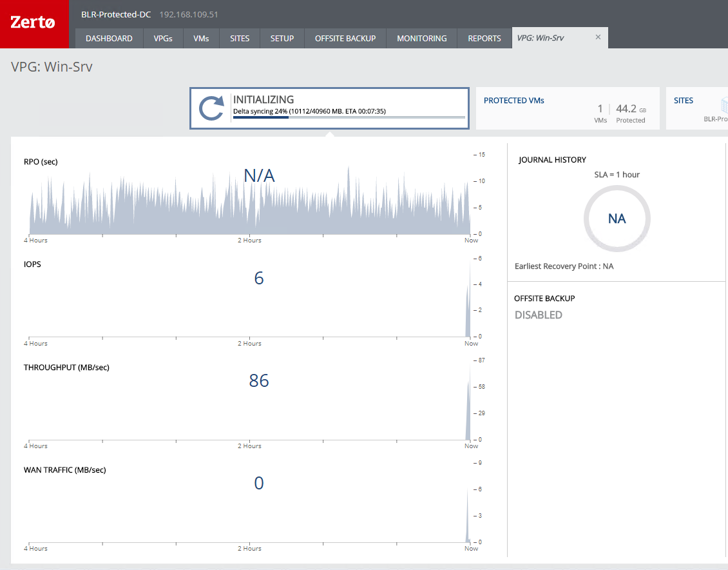Click the Initializing sync circular arrow icon
Screen dimensions: 728x570
click(211, 108)
